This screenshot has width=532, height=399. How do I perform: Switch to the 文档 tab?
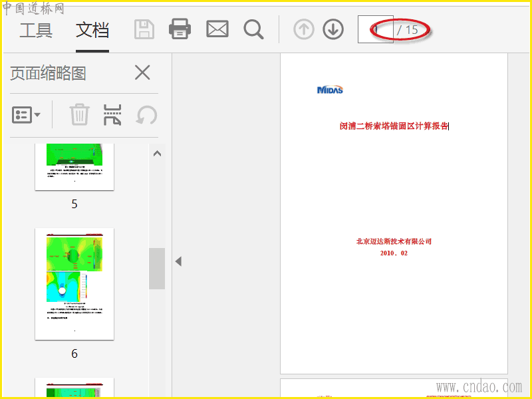[92, 30]
